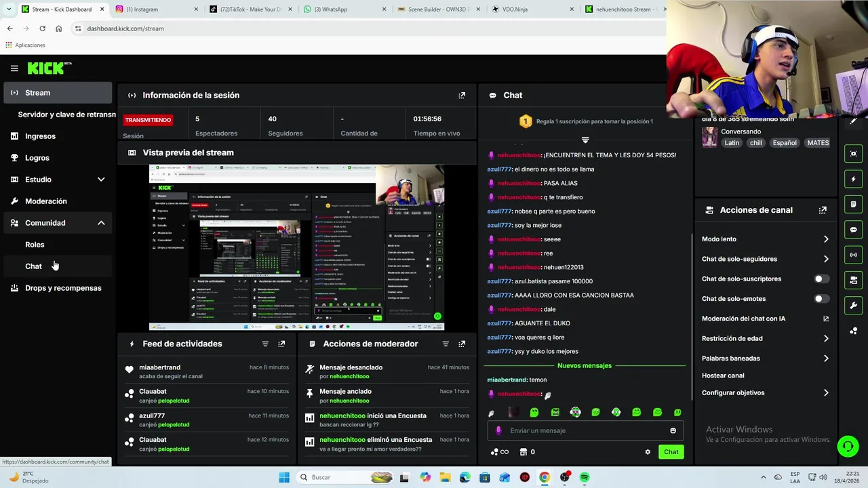Toggle the channel actions camera icon in right rail
868x488 pixels.
click(853, 280)
